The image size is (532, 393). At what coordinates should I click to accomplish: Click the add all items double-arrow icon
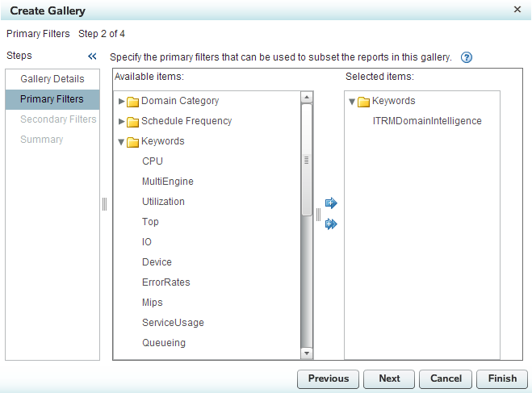tap(331, 224)
